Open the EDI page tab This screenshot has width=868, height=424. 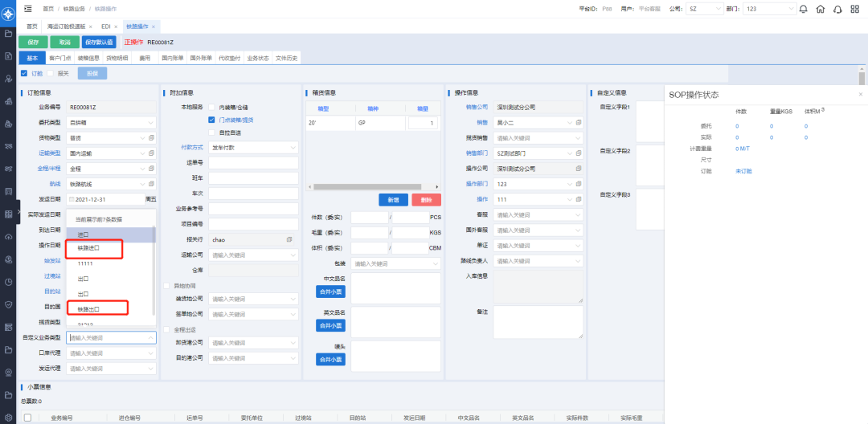coord(105,26)
